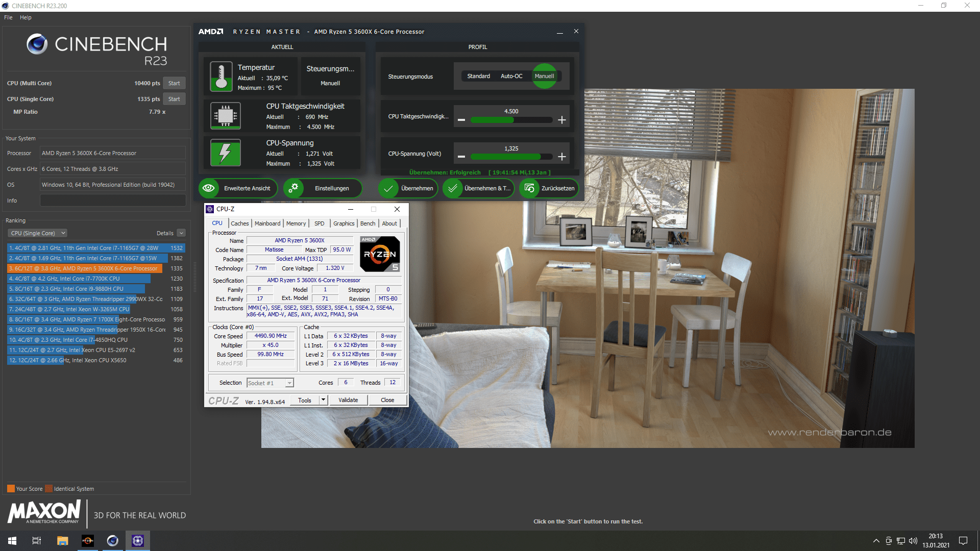Start the CPU (Single Core) test
Screen dimensions: 980x551
174,99
